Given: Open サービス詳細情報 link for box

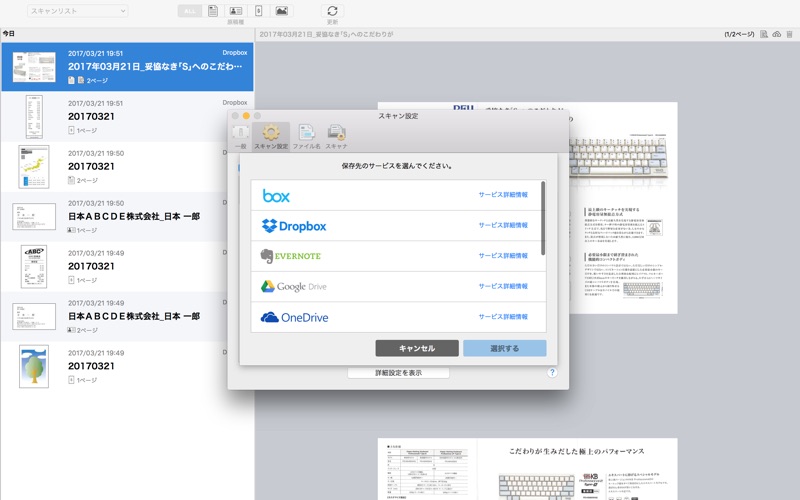Looking at the screenshot, I should pos(503,195).
